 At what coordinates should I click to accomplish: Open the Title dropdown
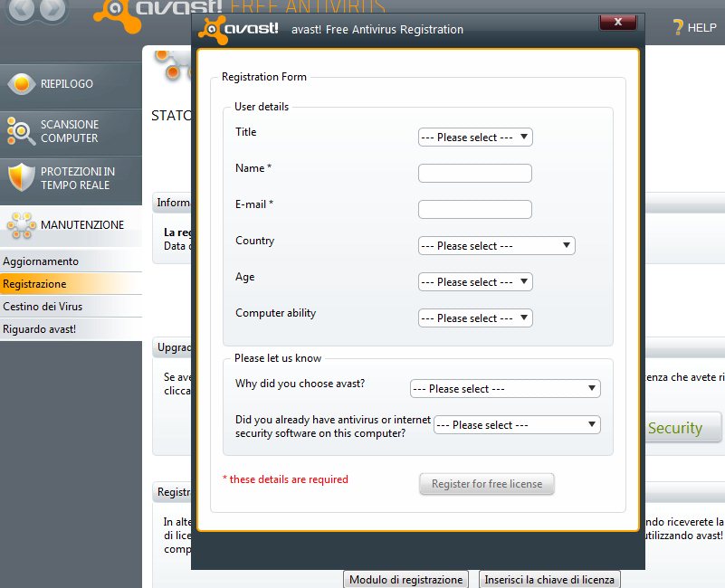pyautogui.click(x=475, y=138)
